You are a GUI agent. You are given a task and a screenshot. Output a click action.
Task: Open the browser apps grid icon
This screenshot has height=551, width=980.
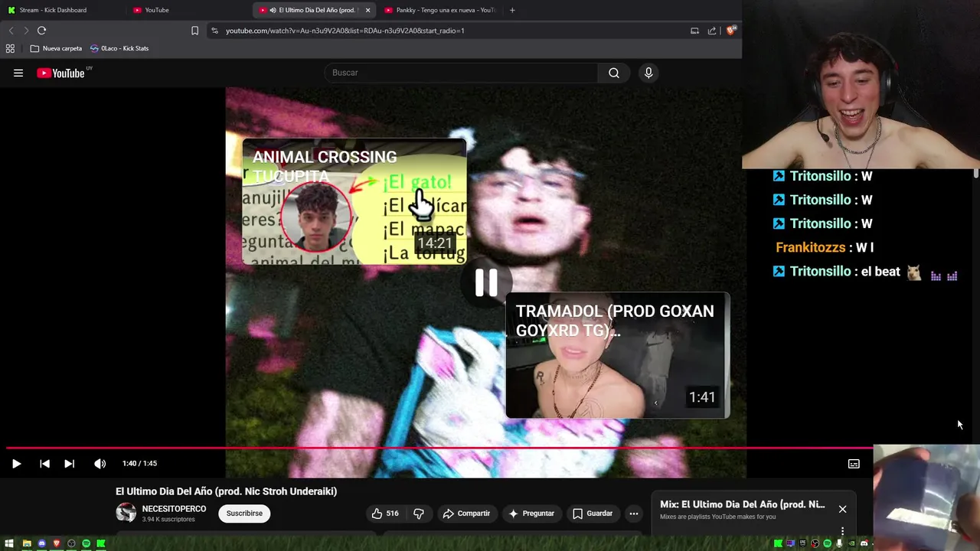[10, 48]
